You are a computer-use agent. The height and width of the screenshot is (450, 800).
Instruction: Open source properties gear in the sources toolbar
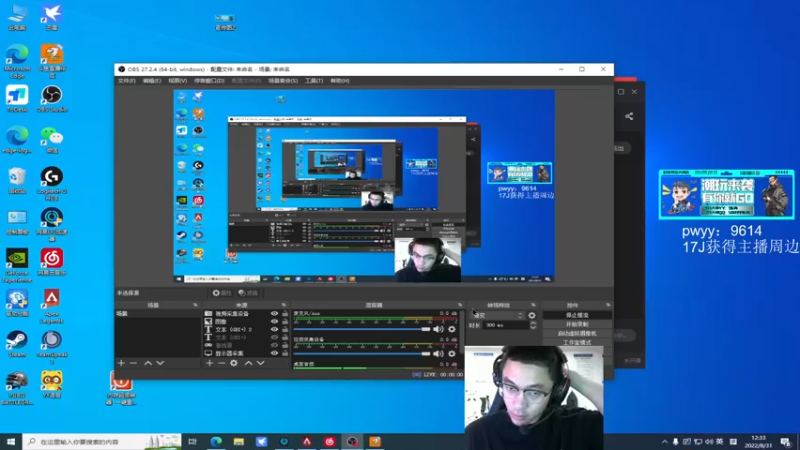(x=234, y=363)
